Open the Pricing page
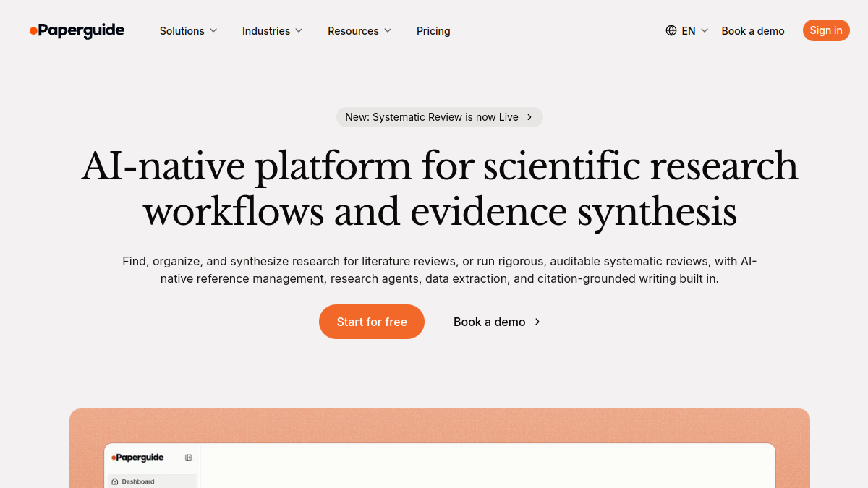The width and height of the screenshot is (868, 488). click(433, 30)
